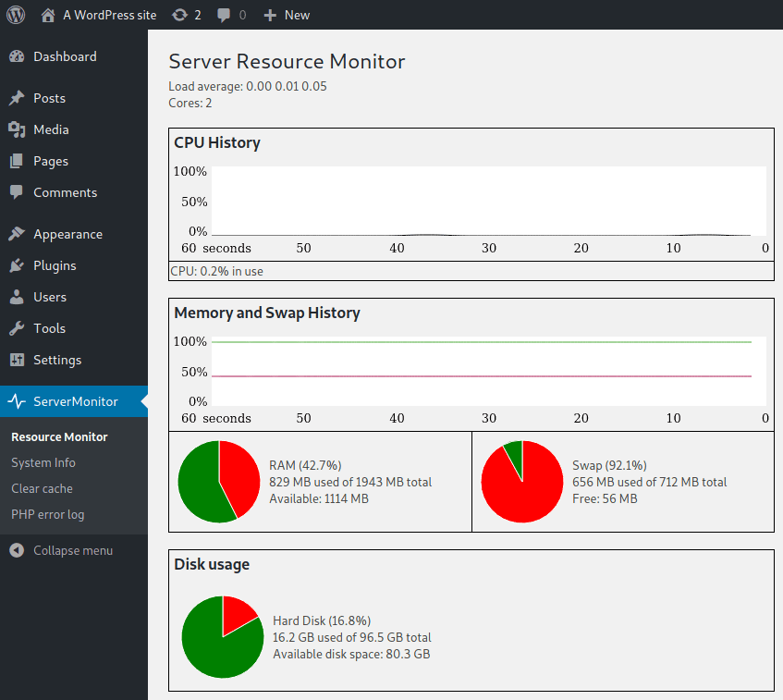Open the System Info submenu link
Viewport: 783px width, 700px height.
pos(43,462)
